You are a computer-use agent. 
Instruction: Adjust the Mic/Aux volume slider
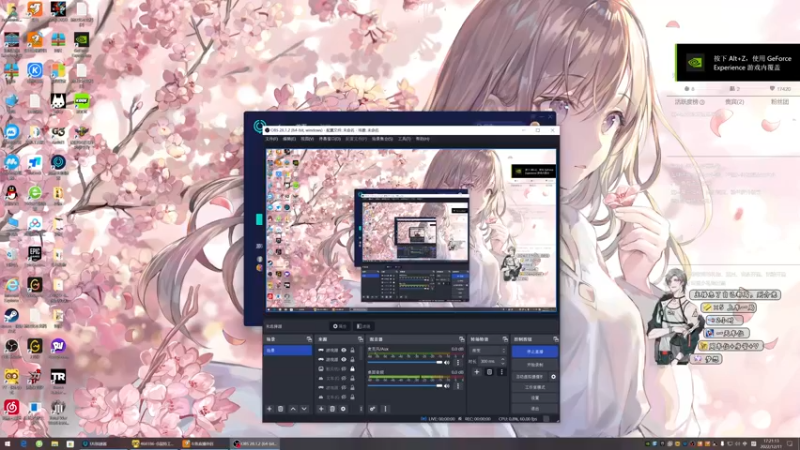tap(405, 362)
